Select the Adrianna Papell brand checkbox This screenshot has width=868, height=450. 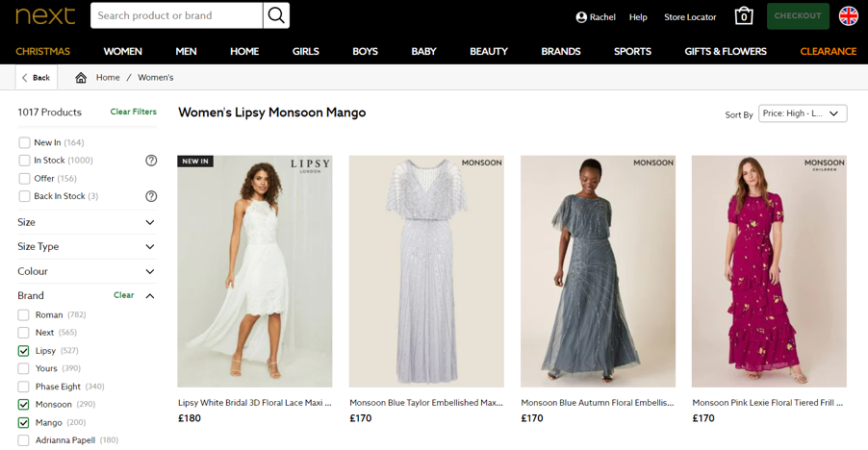coord(23,440)
